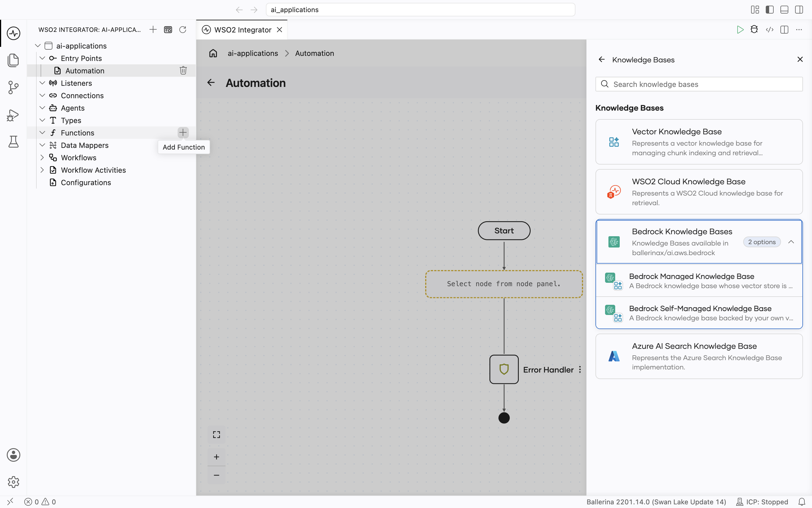Open the Explorer files icon

click(14, 60)
